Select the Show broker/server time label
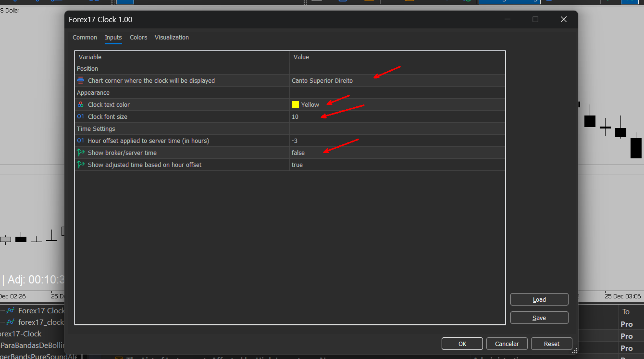 point(122,153)
